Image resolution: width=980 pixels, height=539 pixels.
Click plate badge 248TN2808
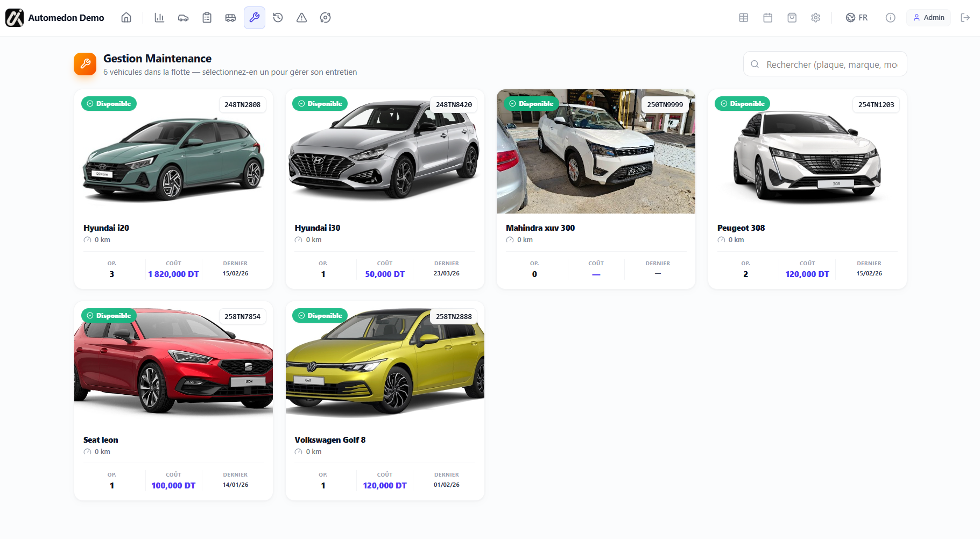tap(242, 104)
